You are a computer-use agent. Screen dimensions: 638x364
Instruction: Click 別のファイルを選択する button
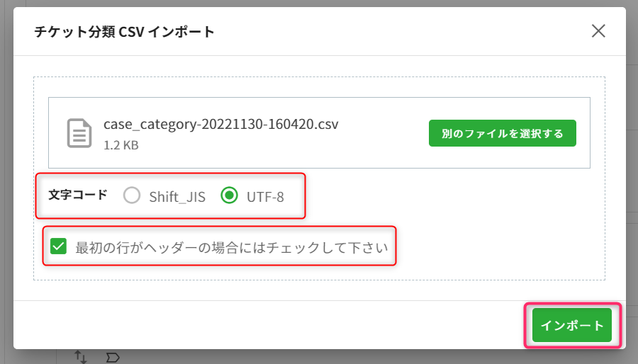point(502,133)
